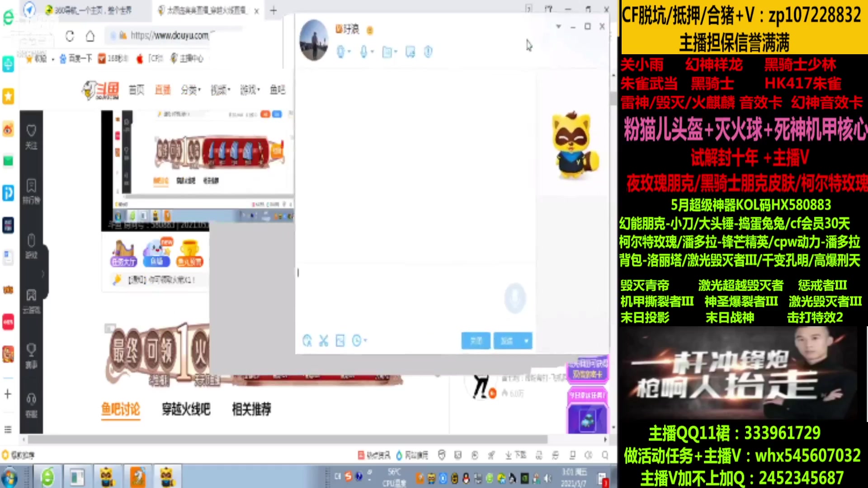Open the green 360 browser taskbar icon
Image resolution: width=868 pixels, height=488 pixels.
coord(47,477)
